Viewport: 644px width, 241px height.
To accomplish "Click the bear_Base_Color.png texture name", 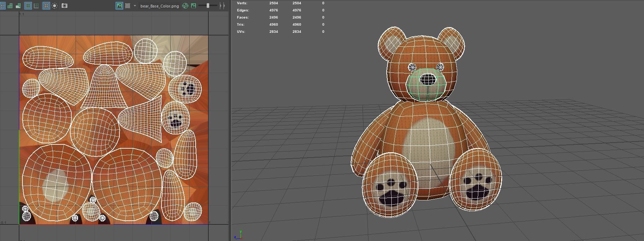I will tap(160, 6).
